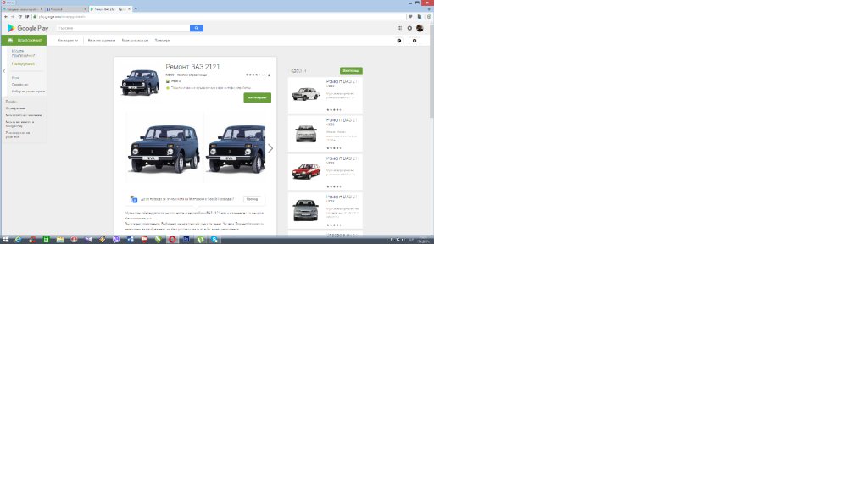
Task: Open the similar app with grey sedan
Action: pos(325,210)
